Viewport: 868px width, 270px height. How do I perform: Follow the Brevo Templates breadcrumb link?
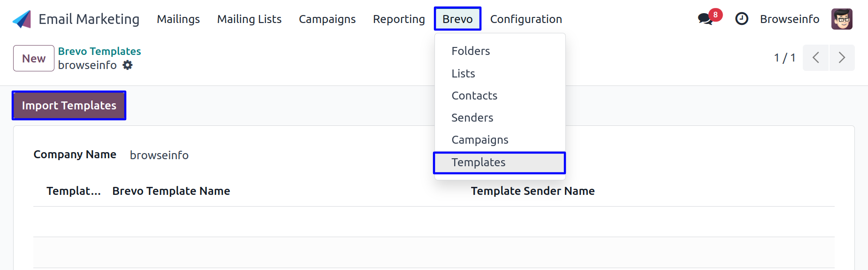[99, 51]
